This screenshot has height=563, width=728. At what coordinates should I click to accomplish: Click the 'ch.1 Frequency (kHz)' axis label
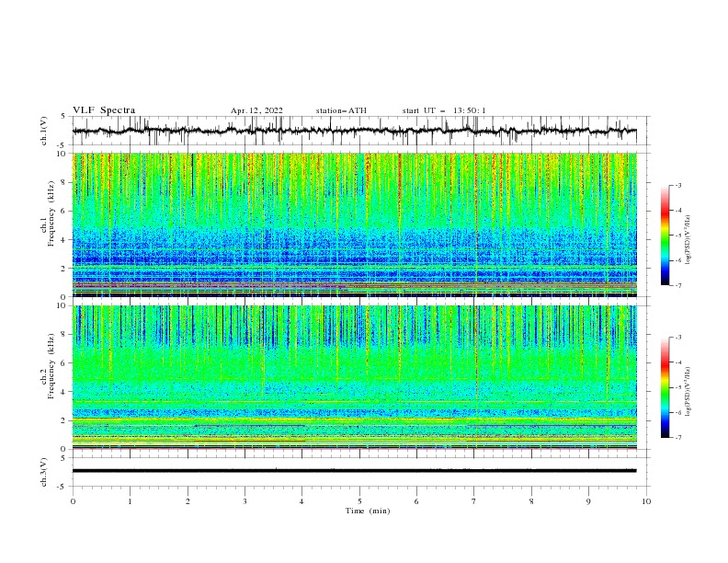pyautogui.click(x=48, y=213)
